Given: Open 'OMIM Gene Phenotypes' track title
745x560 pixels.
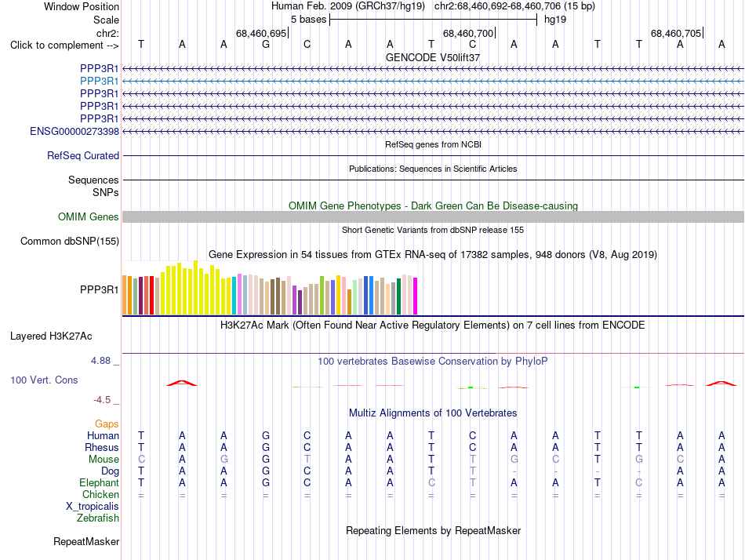Looking at the screenshot, I should 433,205.
